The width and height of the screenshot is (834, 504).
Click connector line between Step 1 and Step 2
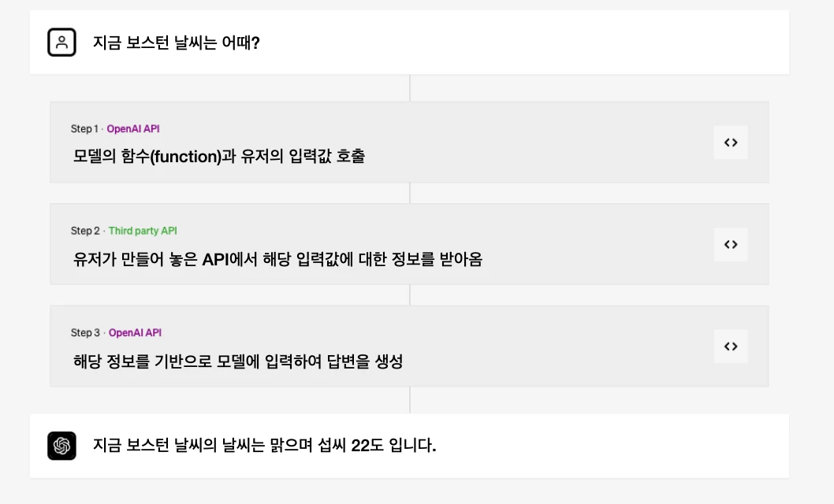click(410, 193)
